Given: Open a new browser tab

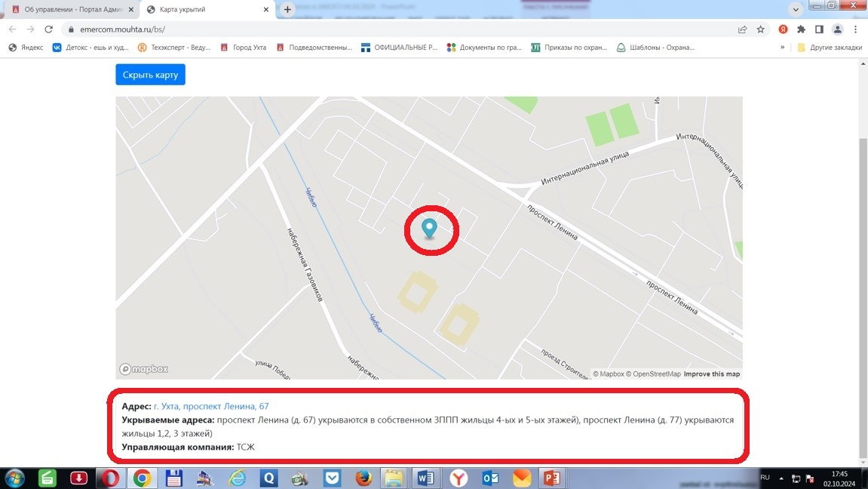Looking at the screenshot, I should tap(287, 9).
